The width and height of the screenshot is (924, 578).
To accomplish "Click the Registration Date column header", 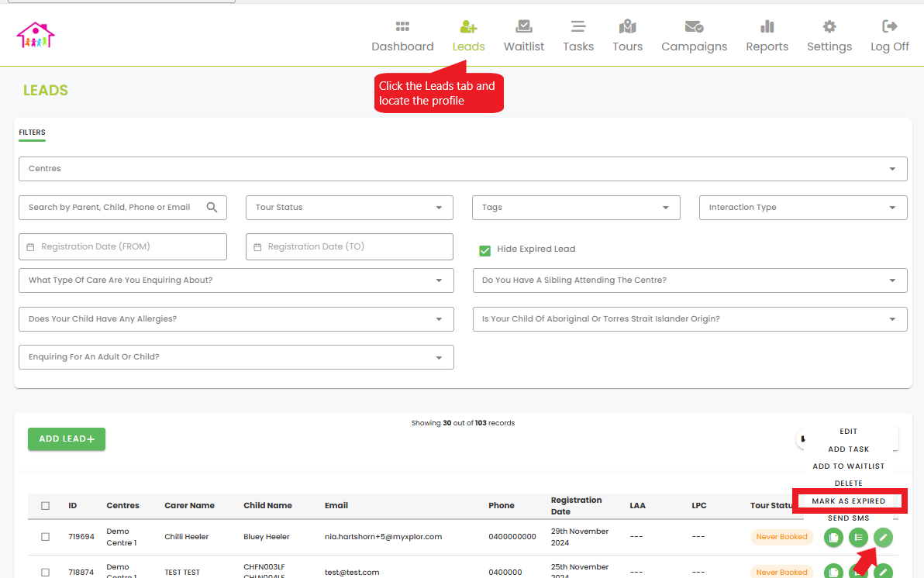I will (576, 505).
